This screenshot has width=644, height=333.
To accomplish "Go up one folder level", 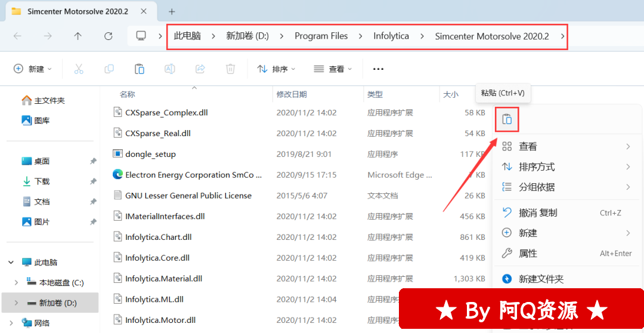I will (78, 36).
